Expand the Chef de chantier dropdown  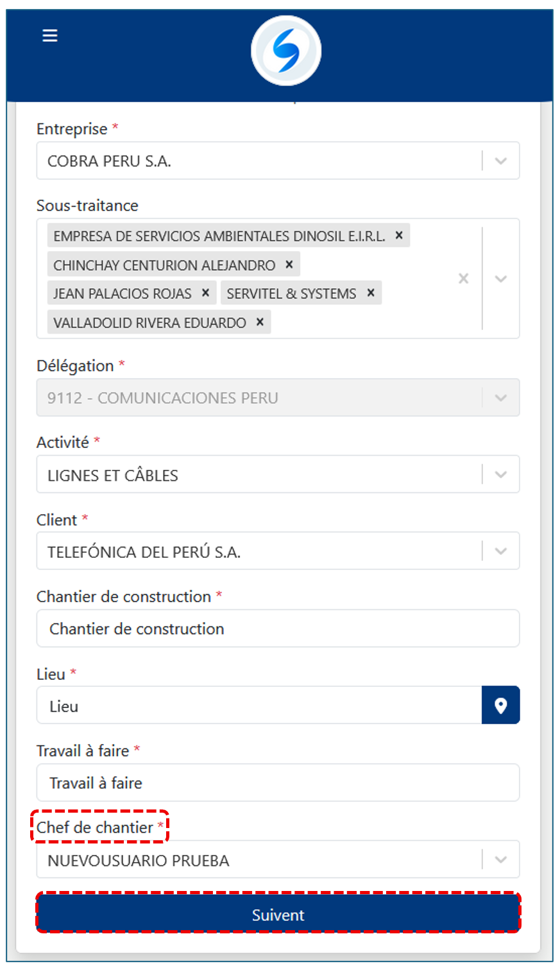click(x=501, y=860)
